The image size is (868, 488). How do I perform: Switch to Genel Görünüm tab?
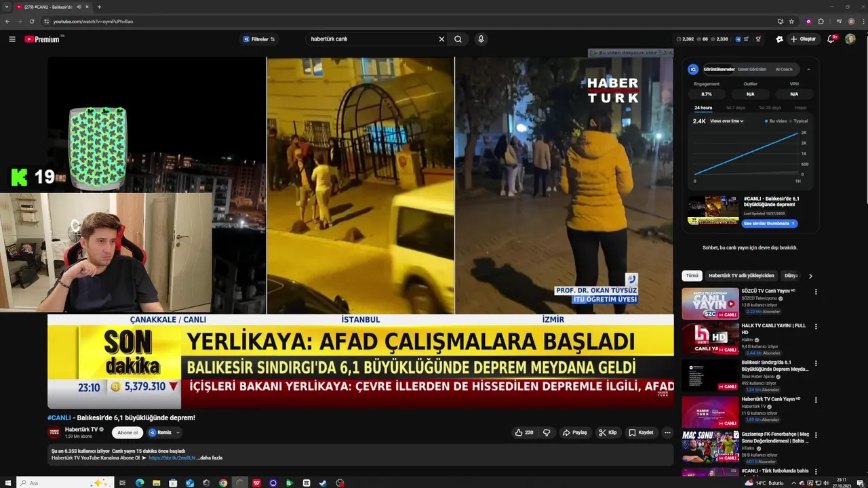click(752, 69)
